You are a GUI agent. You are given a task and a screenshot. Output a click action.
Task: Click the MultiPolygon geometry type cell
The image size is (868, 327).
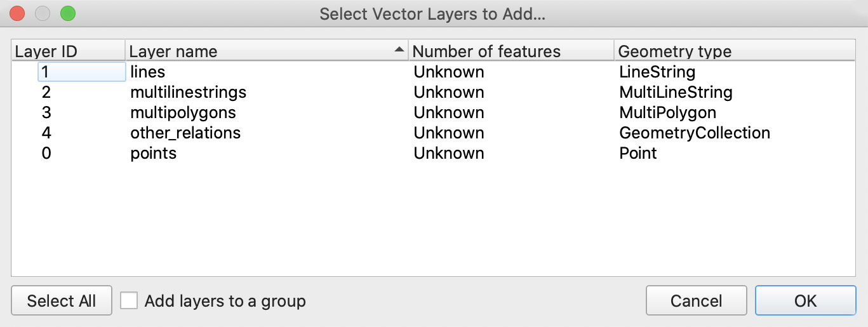pos(667,112)
